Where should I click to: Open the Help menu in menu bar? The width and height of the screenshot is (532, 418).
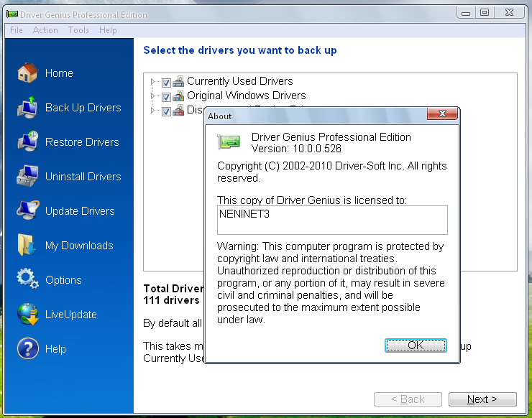coord(108,30)
